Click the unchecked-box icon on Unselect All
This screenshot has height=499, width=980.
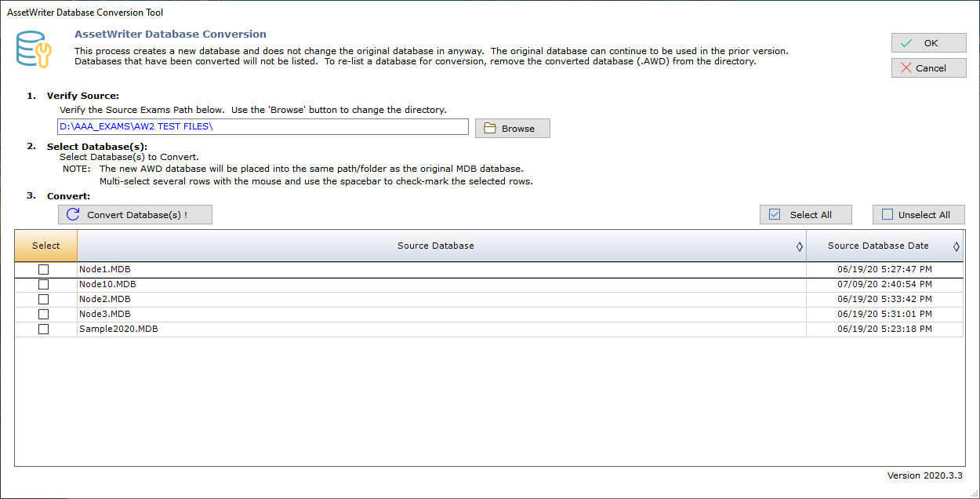pos(887,213)
